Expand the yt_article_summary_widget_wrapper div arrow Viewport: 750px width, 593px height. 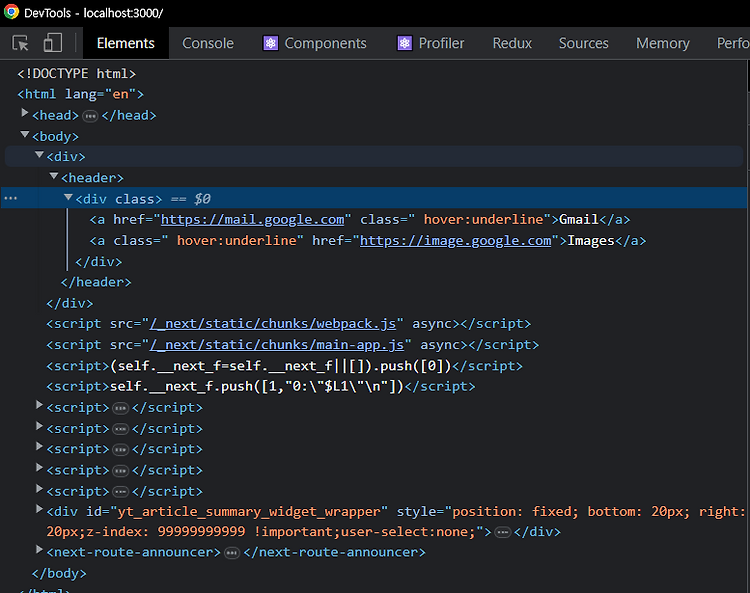point(39,509)
